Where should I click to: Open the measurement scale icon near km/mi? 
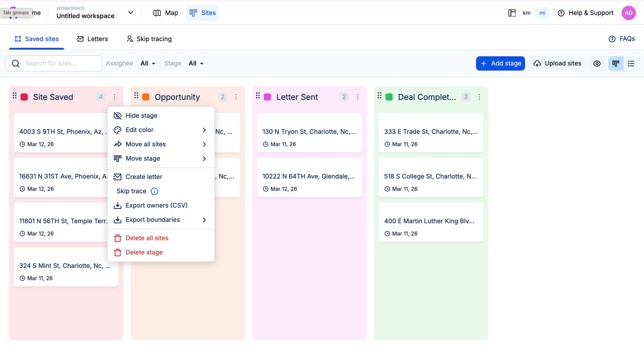click(512, 13)
